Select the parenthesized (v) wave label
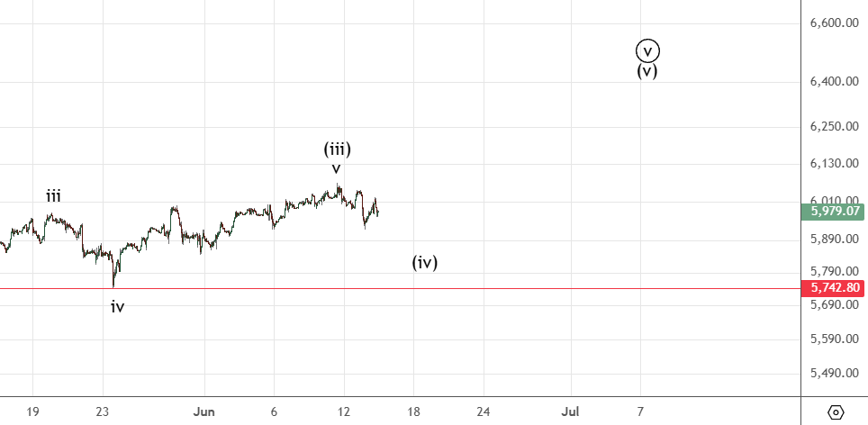The width and height of the screenshot is (868, 425). (x=647, y=71)
